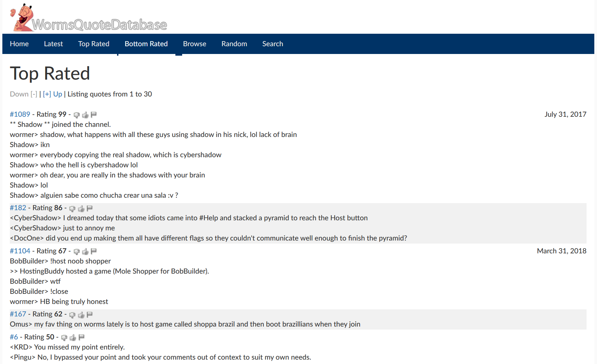This screenshot has width=597, height=364.
Task: Report quote #182 using its flag icon
Action: [90, 208]
